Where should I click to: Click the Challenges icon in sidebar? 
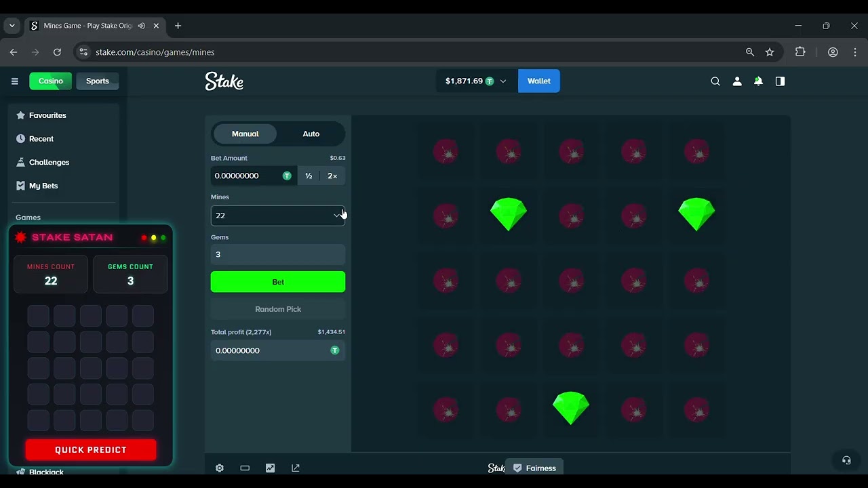20,162
